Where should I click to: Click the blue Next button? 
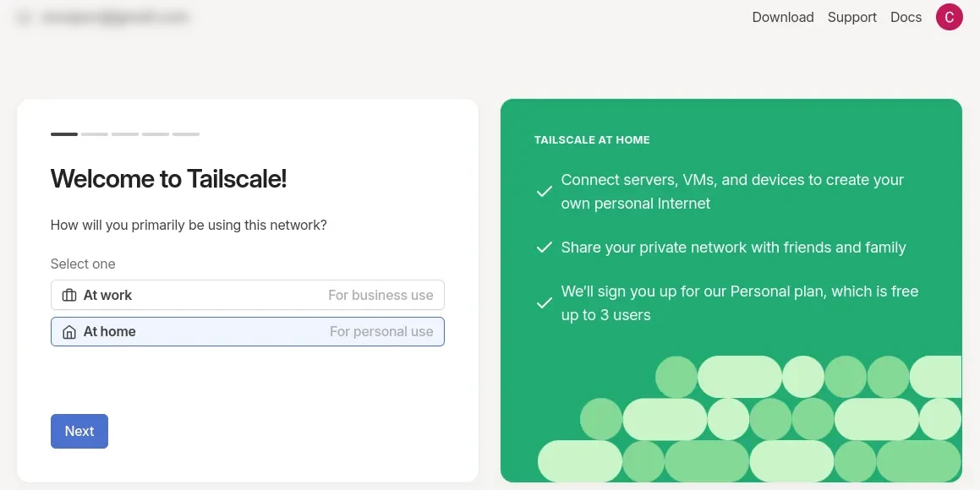(x=79, y=432)
